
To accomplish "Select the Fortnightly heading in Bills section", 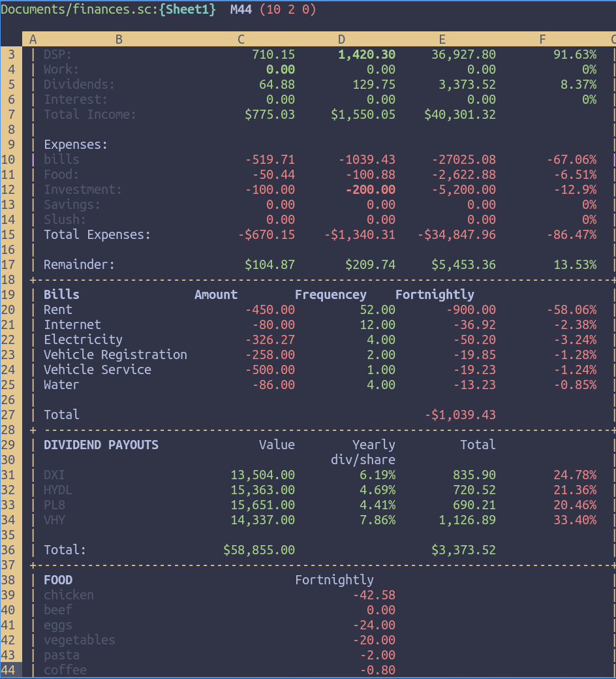I will tap(435, 295).
